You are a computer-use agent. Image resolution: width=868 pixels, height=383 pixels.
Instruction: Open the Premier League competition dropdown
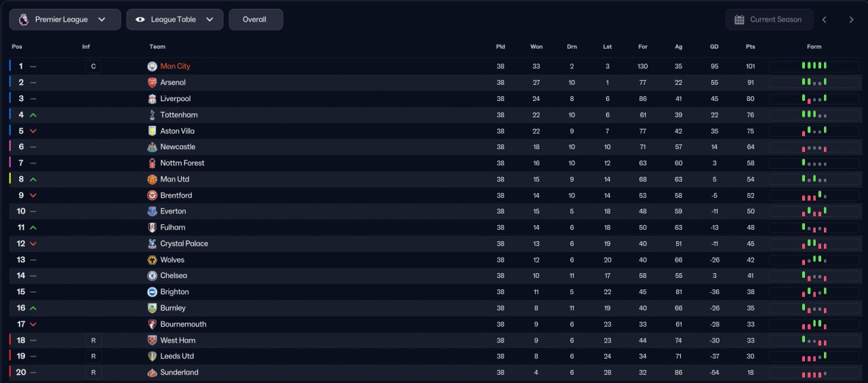click(65, 20)
